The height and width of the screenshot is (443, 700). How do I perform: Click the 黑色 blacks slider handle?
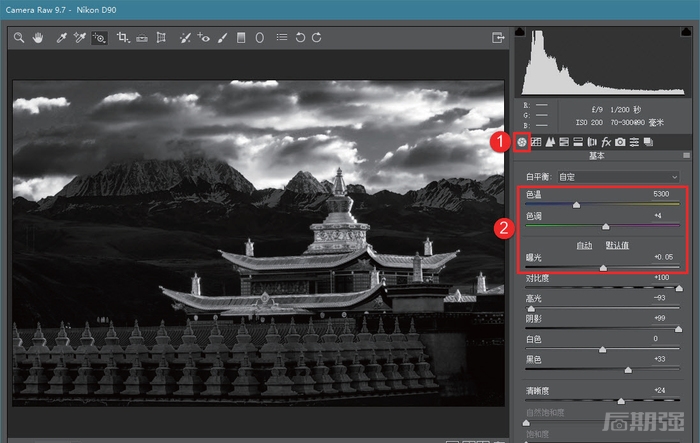(x=628, y=370)
